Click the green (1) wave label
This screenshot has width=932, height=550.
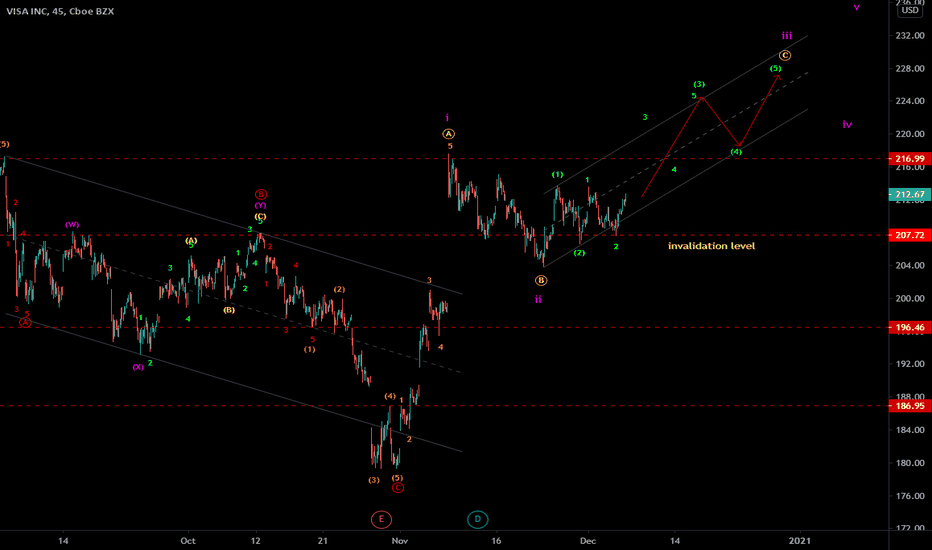tap(557, 174)
